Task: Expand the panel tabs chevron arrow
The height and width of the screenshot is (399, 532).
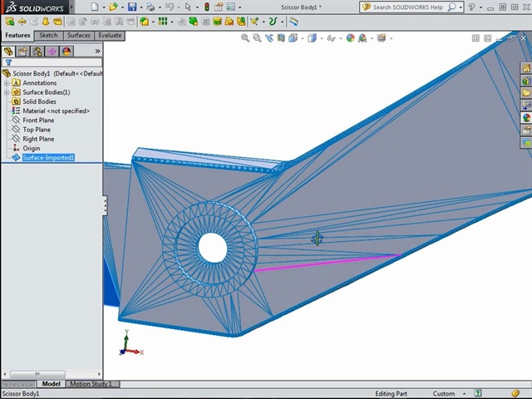Action: click(98, 52)
